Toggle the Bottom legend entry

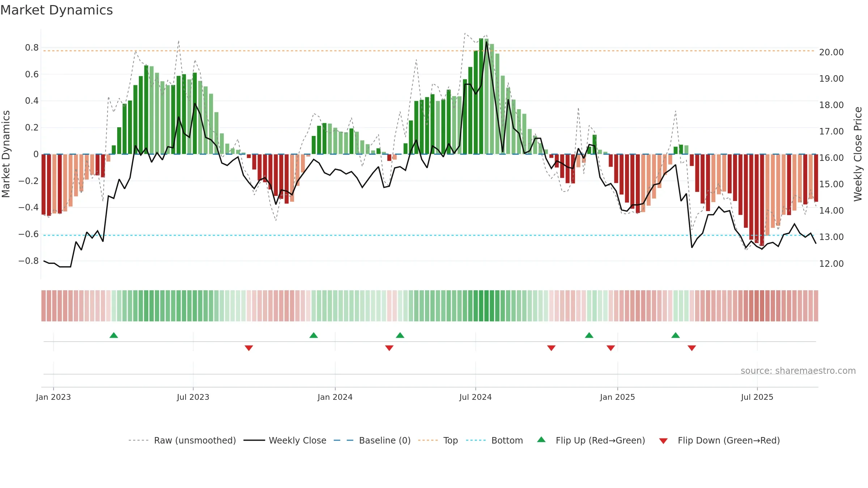coord(494,440)
